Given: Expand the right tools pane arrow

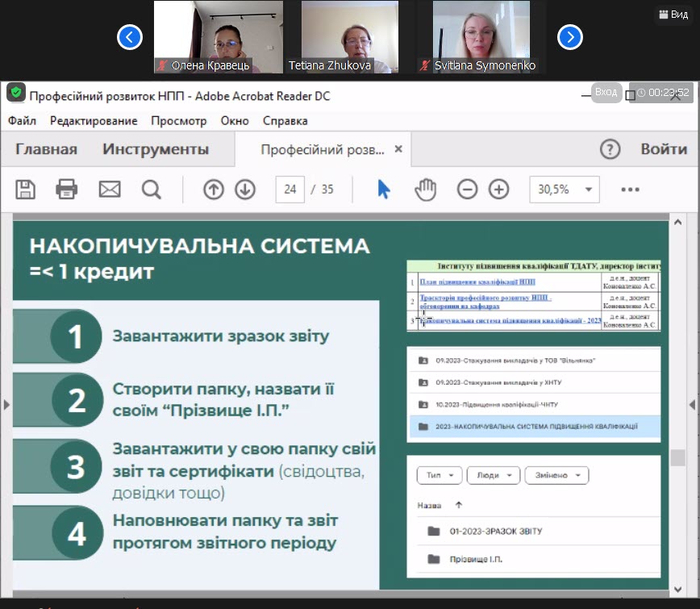Looking at the screenshot, I should pyautogui.click(x=692, y=405).
